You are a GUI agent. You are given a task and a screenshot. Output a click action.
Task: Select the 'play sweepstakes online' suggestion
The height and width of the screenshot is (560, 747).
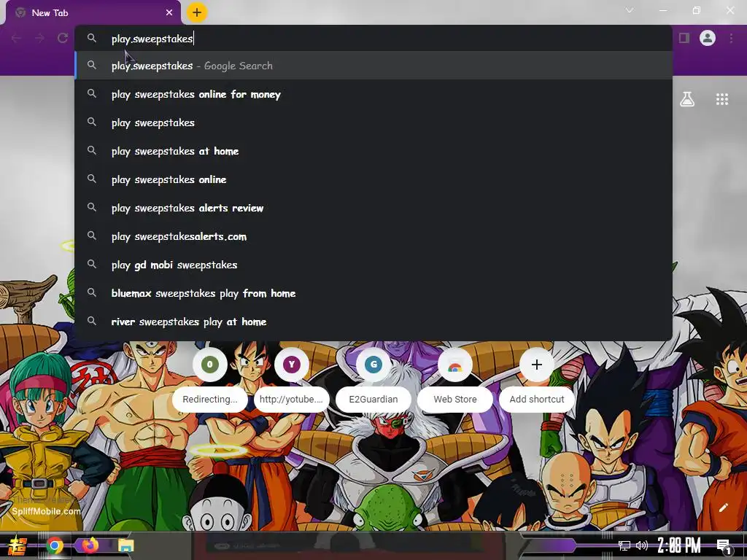point(373,179)
